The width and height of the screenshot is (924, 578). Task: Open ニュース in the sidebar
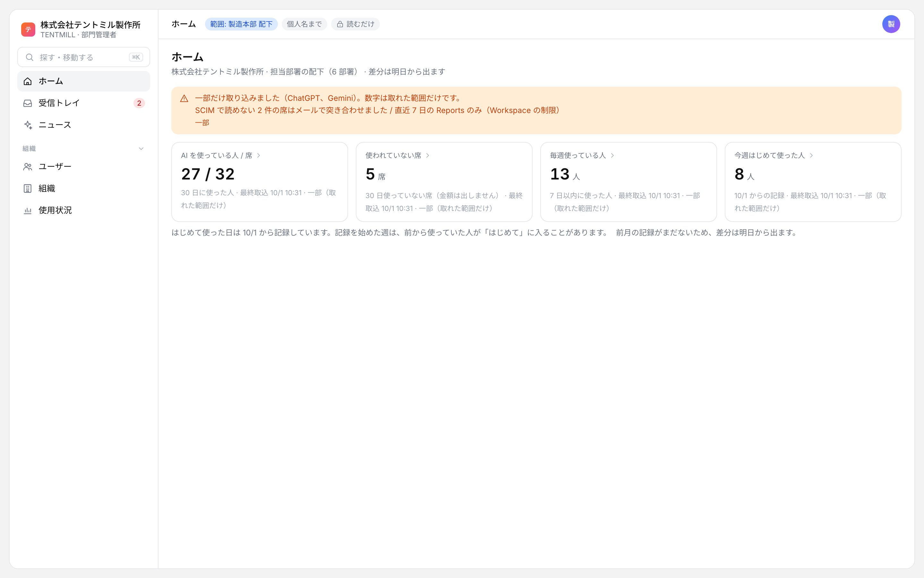84,125
